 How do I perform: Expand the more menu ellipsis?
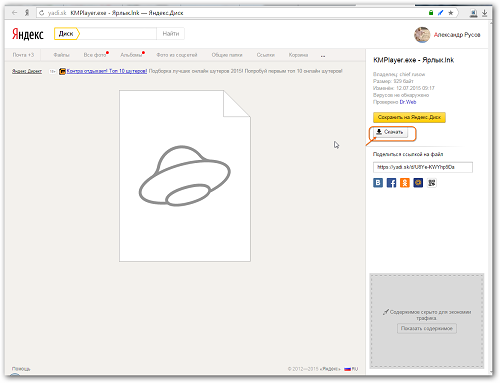click(323, 56)
